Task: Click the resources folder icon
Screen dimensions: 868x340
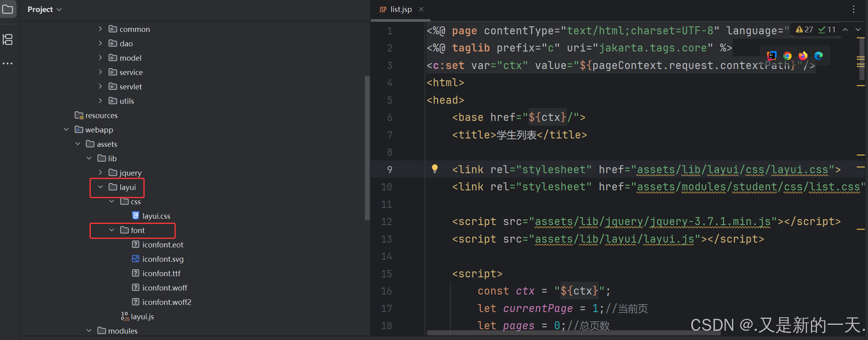Action: point(79,115)
